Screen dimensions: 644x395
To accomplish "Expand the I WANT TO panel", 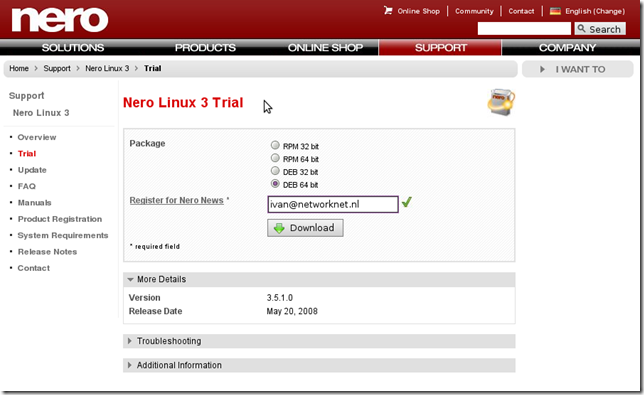I will coord(577,69).
